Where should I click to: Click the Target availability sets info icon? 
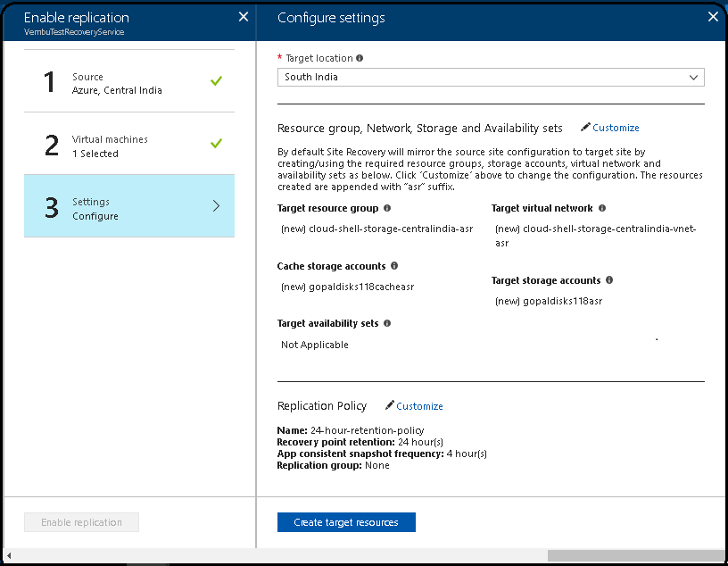click(387, 323)
